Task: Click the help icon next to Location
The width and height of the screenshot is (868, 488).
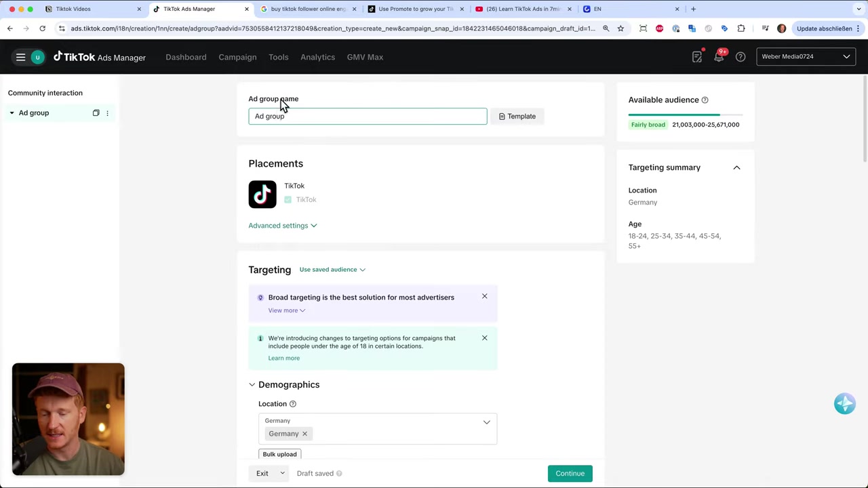Action: pos(293,404)
